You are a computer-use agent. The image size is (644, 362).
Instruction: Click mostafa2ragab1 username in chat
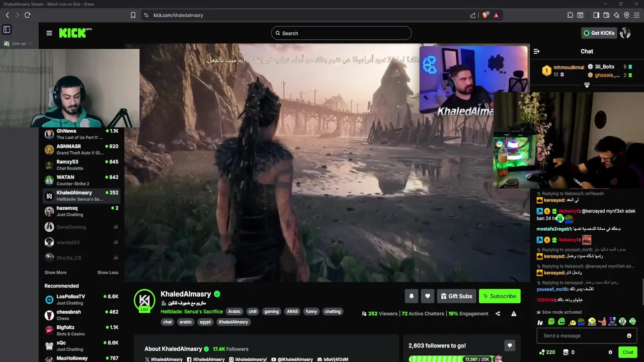coord(553,229)
